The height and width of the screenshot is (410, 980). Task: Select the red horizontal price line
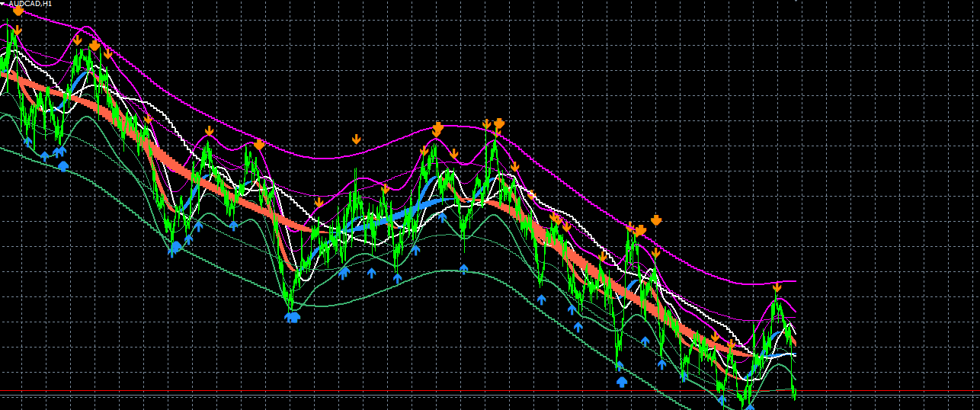coord(490,391)
